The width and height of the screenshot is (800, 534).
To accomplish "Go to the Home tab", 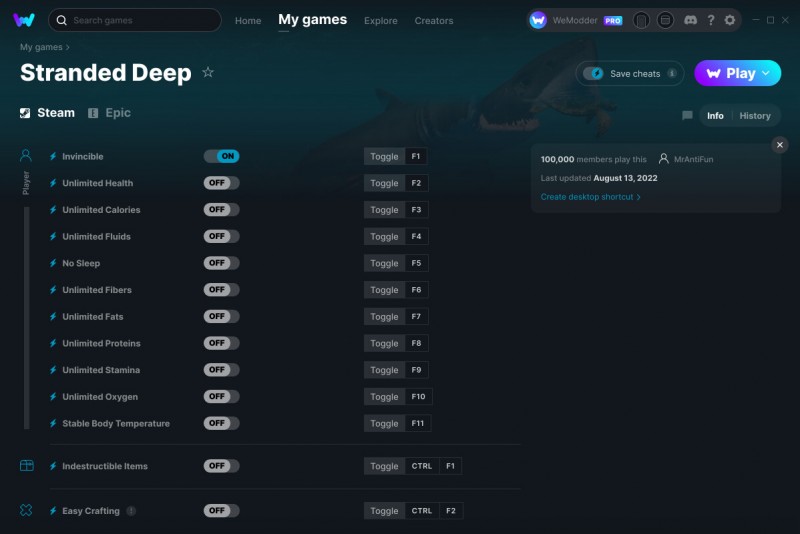I will [x=248, y=20].
